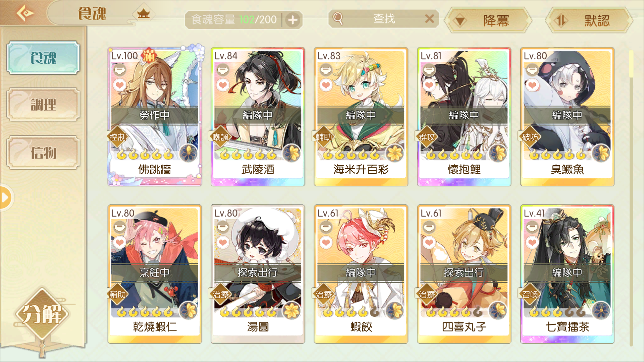The image size is (644, 362).
Task: Toggle heart favorite on 湯圓 card
Action: coord(223,242)
